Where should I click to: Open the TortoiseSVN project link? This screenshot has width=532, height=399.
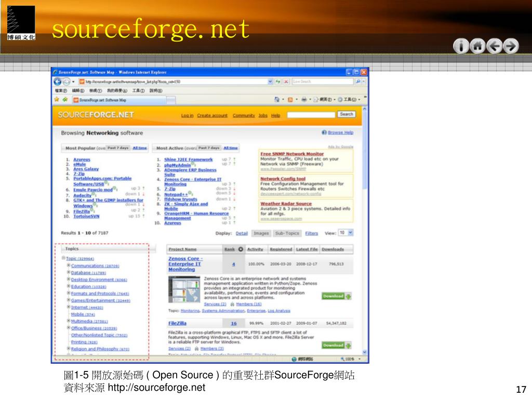pyautogui.click(x=87, y=216)
